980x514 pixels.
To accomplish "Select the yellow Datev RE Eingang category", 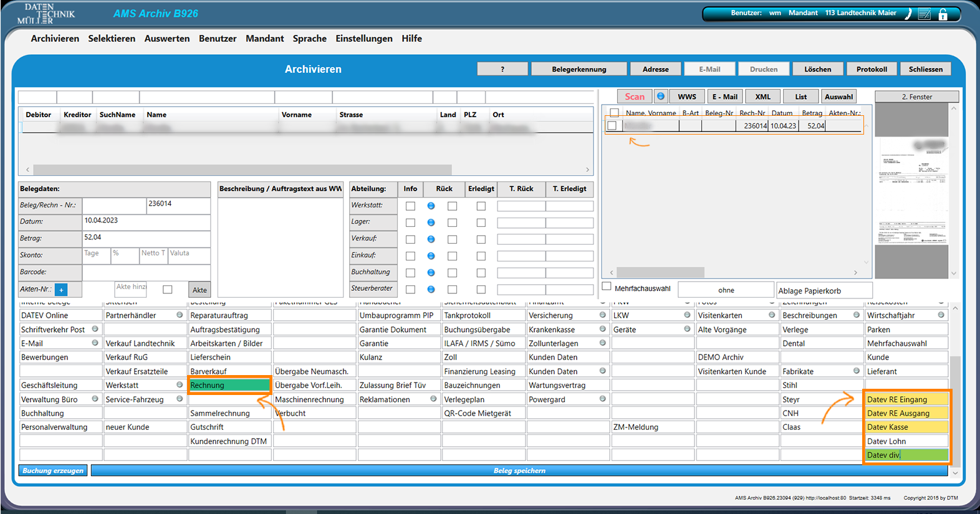I will [906, 399].
